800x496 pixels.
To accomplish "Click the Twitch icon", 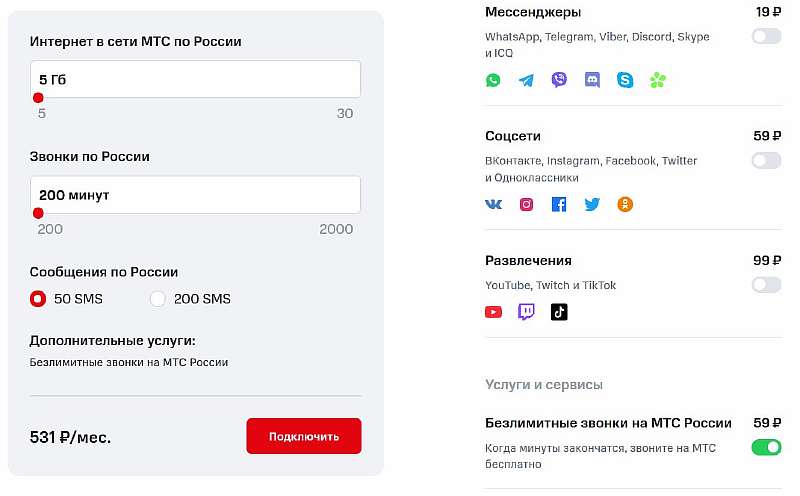I will pyautogui.click(x=526, y=312).
